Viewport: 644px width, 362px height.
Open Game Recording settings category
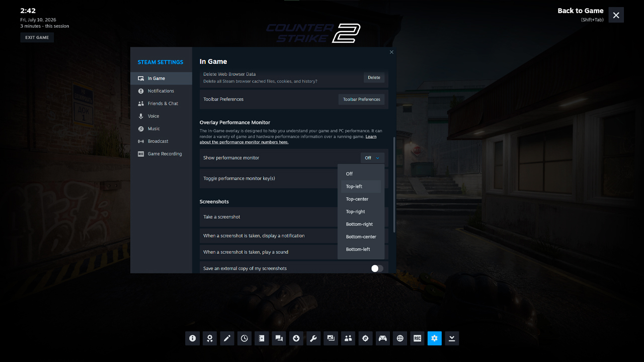pos(161,154)
